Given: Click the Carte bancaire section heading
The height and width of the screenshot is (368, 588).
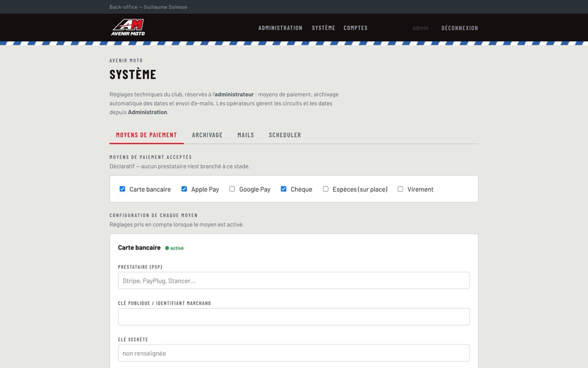Looking at the screenshot, I should point(139,248).
